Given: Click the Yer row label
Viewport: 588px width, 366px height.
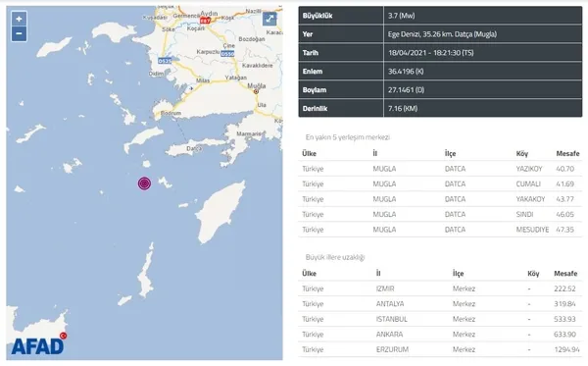Looking at the screenshot, I should [x=308, y=34].
